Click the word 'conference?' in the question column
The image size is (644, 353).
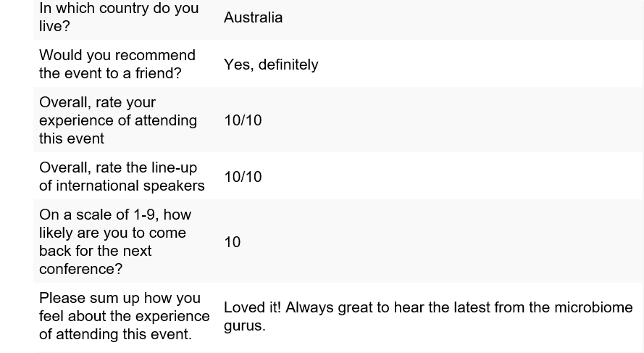pos(81,269)
